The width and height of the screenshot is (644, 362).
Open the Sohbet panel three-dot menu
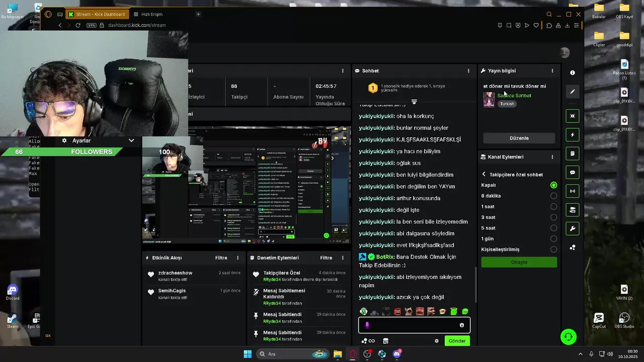(468, 71)
